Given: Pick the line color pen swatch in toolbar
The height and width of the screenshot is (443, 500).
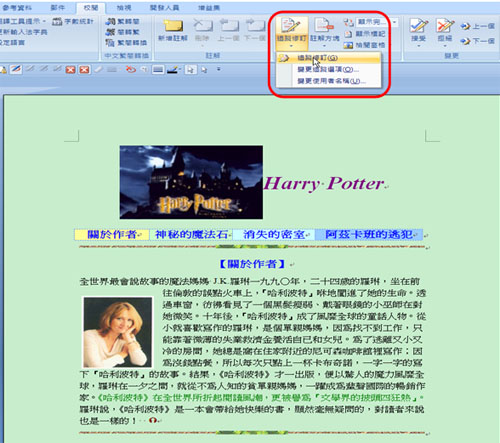Looking at the screenshot, I should point(173,69).
